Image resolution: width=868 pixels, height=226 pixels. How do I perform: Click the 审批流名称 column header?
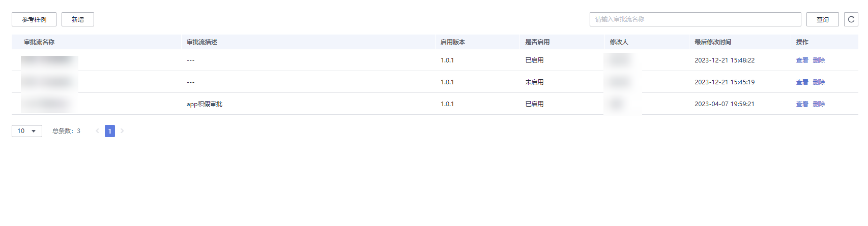click(x=39, y=42)
